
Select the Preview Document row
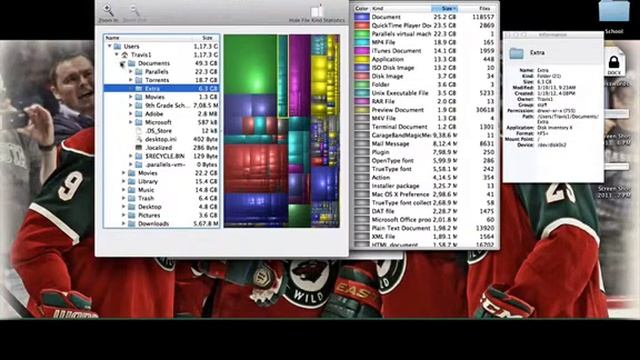pyautogui.click(x=424, y=110)
